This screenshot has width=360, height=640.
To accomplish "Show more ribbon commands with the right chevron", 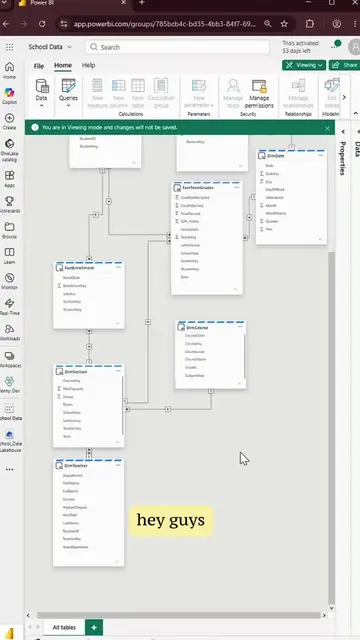I will pyautogui.click(x=344, y=97).
